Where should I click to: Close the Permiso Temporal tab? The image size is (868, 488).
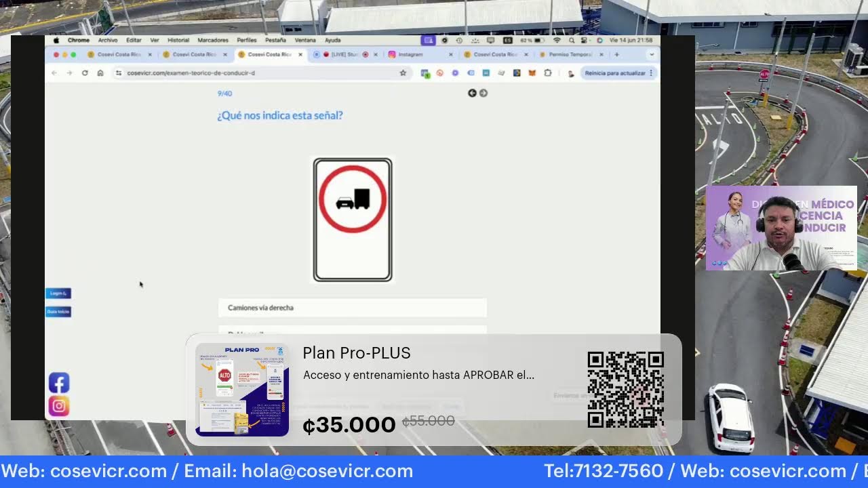(601, 54)
